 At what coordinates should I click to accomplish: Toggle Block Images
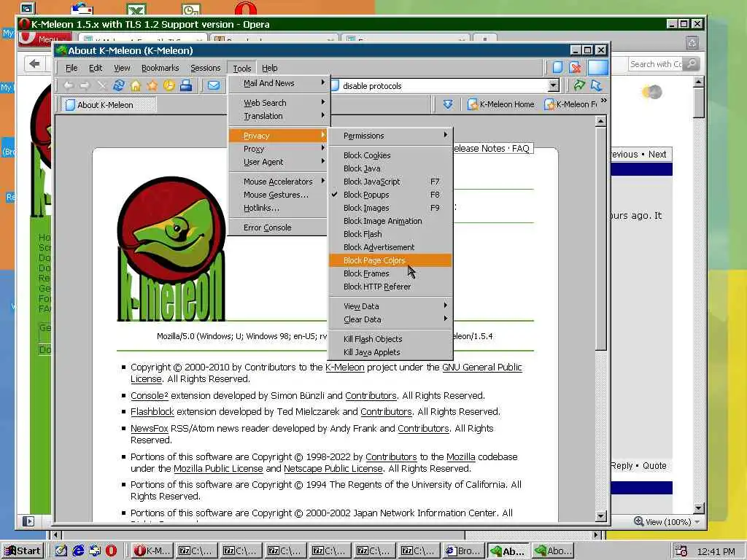[x=390, y=208]
